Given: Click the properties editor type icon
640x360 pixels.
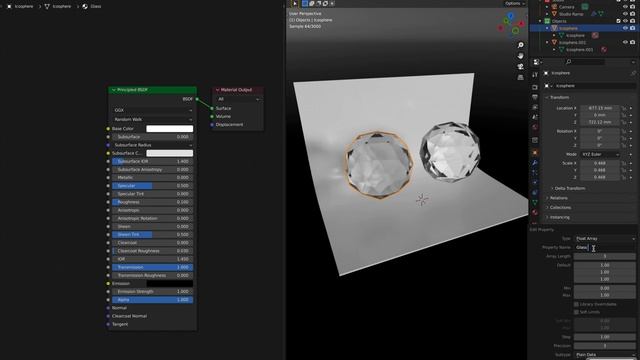Looking at the screenshot, I should coord(537,62).
